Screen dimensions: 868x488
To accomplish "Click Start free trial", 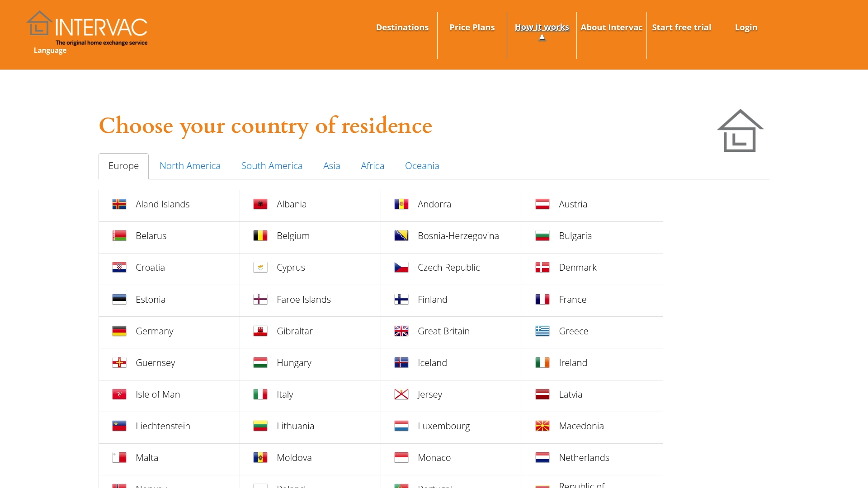I will (x=682, y=27).
